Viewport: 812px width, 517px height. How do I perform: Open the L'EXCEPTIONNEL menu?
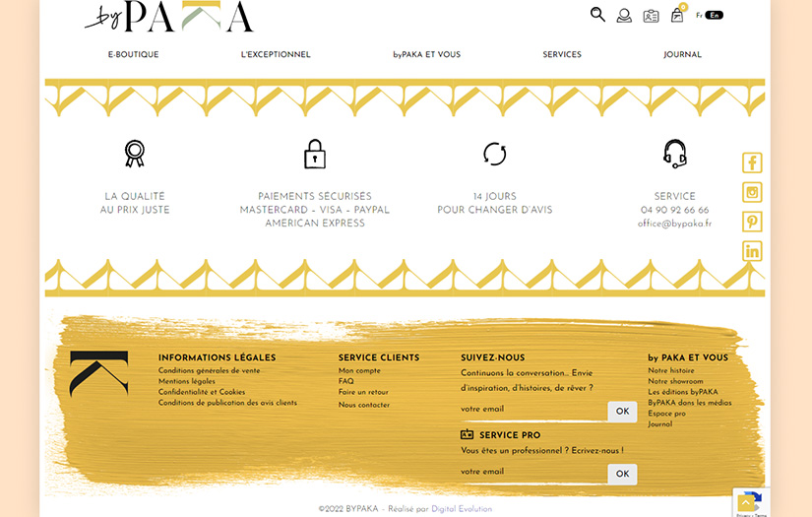coord(276,54)
